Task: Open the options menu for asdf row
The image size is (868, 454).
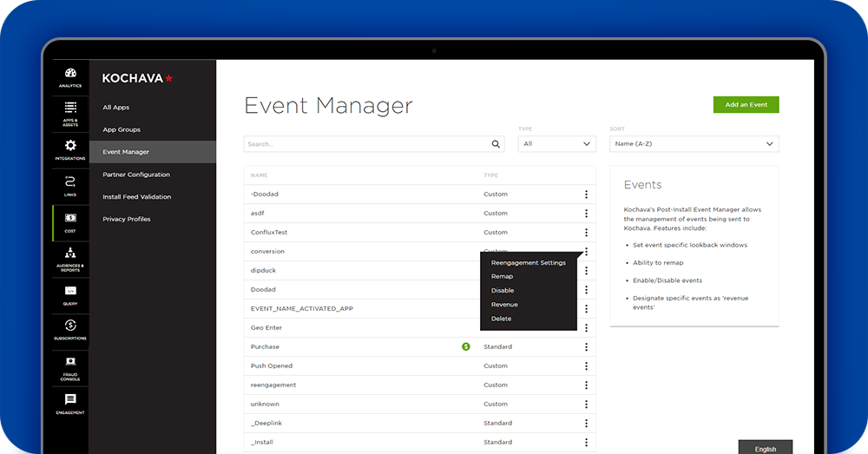Action: pyautogui.click(x=586, y=214)
